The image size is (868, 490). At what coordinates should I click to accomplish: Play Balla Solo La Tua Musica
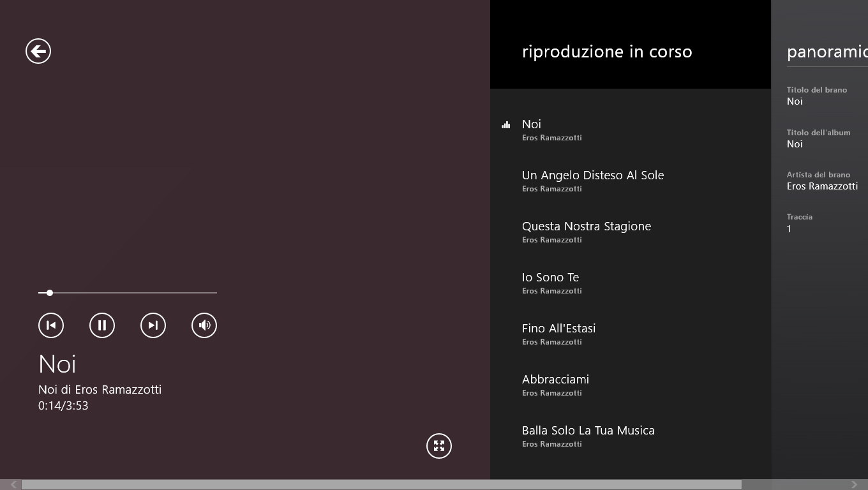[x=631, y=436]
